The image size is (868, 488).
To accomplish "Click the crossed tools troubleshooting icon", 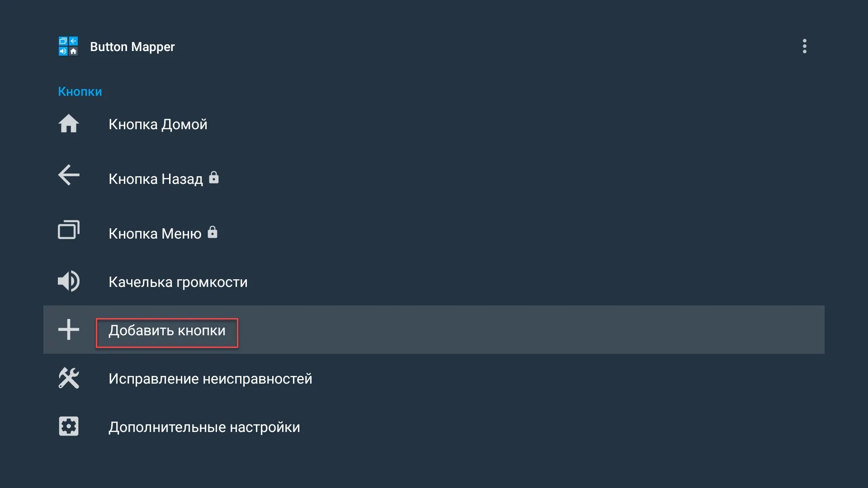I will click(x=69, y=378).
